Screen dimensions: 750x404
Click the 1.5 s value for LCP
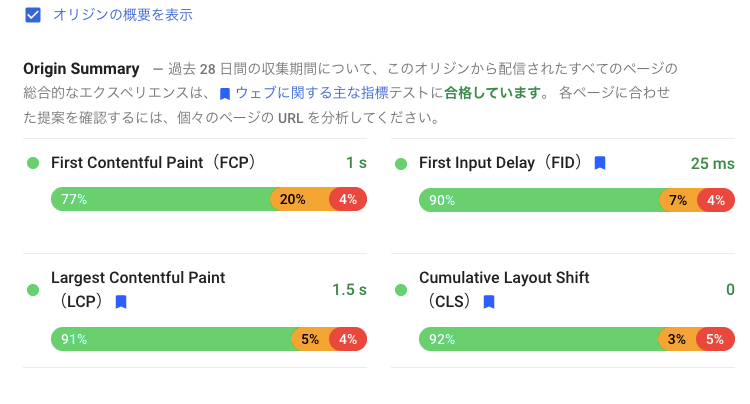[x=349, y=290]
